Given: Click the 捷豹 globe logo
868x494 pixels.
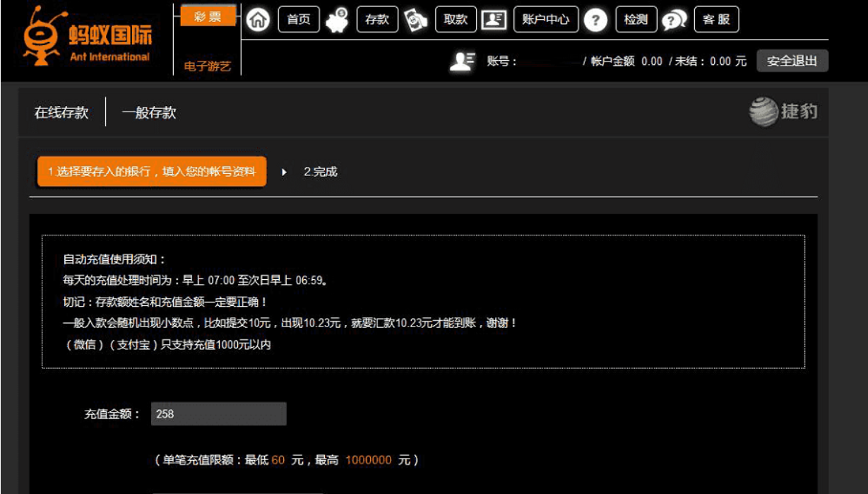Looking at the screenshot, I should coord(784,112).
